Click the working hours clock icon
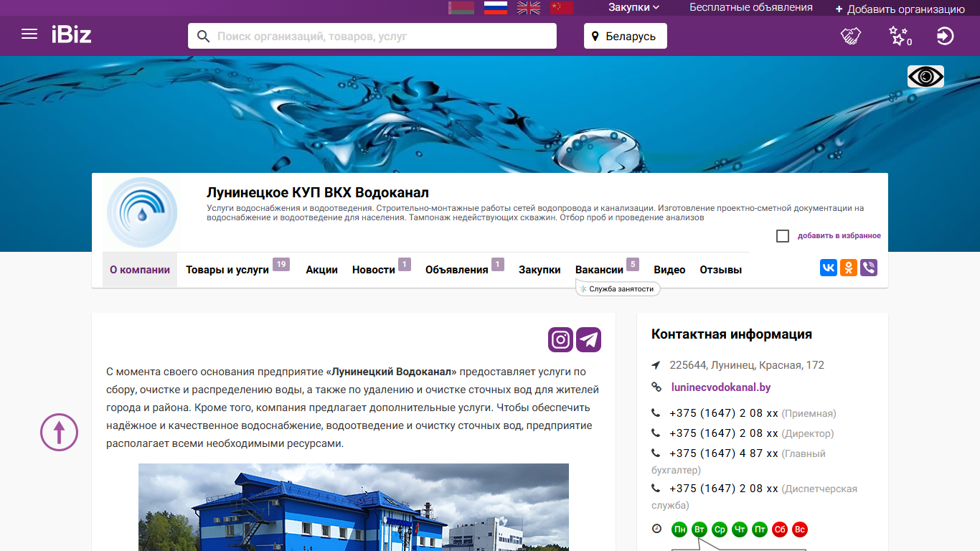 click(x=656, y=529)
